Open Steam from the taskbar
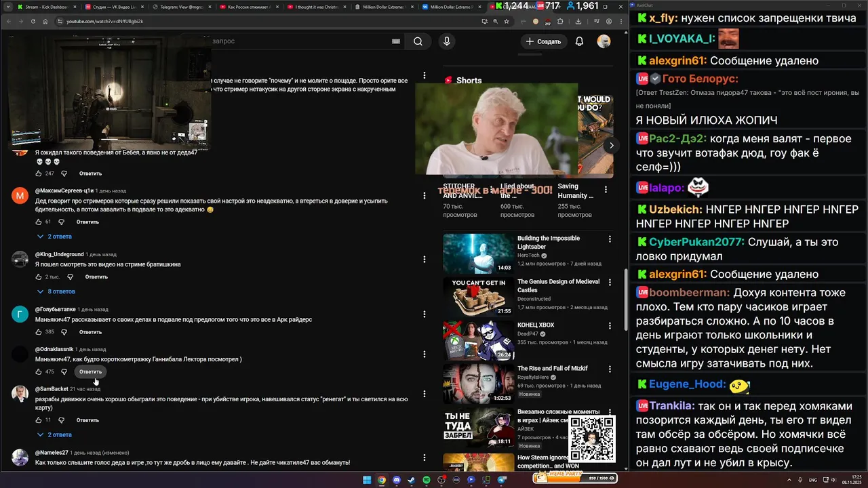 pos(412,480)
